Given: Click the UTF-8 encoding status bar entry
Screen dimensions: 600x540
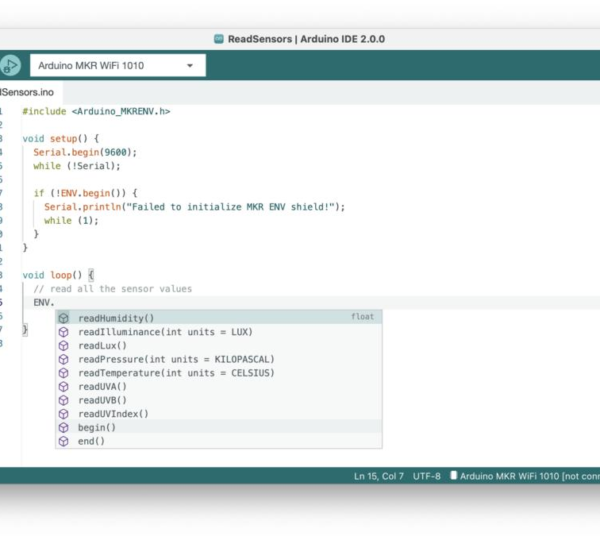Looking at the screenshot, I should point(426,476).
